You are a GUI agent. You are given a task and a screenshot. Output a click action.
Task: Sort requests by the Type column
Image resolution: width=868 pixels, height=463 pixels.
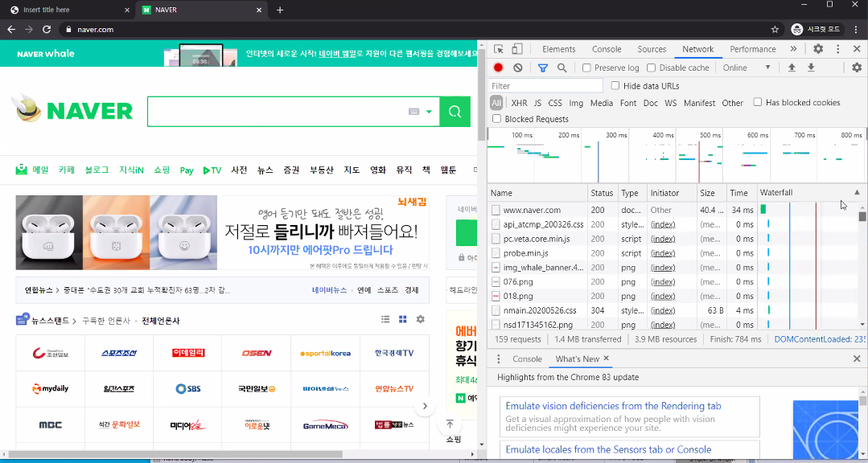[633, 192]
